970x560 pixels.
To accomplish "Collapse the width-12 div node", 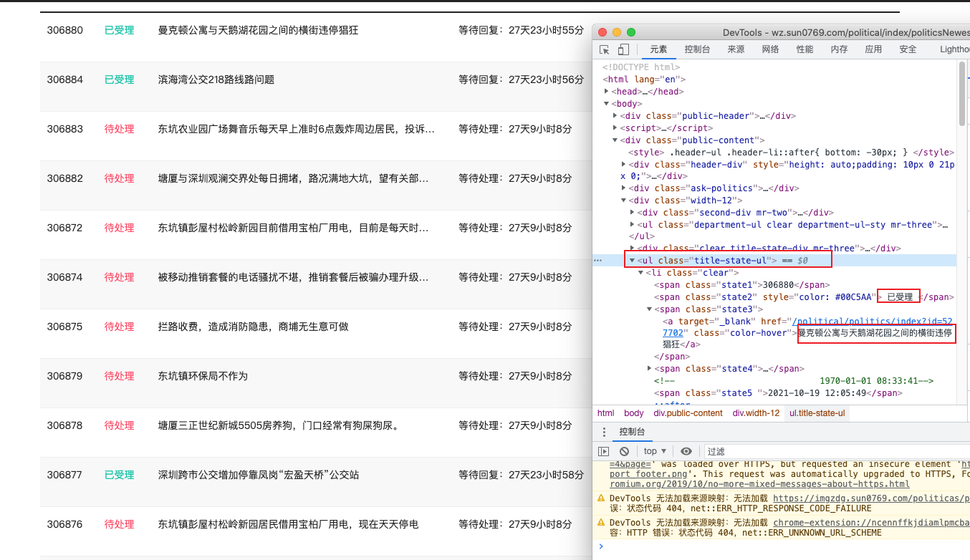I will click(624, 201).
